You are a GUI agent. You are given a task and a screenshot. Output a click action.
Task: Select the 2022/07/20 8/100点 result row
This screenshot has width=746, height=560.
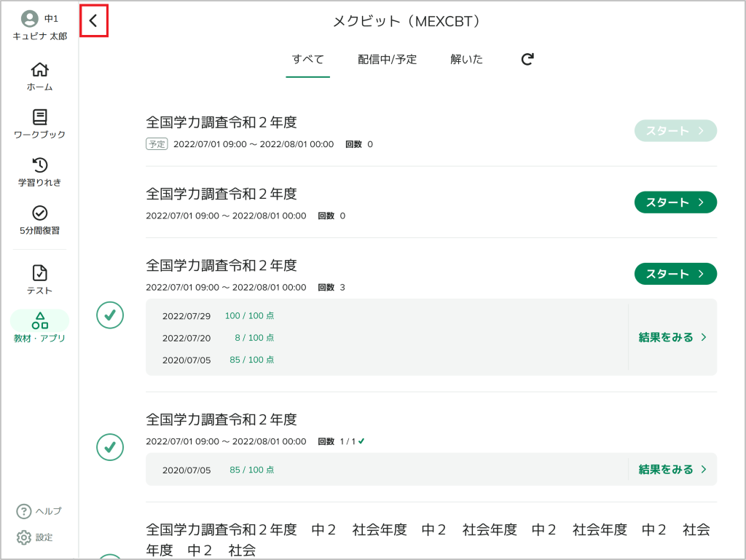(x=219, y=338)
